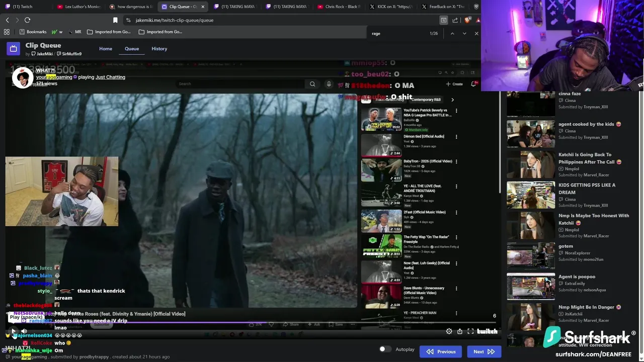Switch to the how dangerous is tab

coord(131,7)
